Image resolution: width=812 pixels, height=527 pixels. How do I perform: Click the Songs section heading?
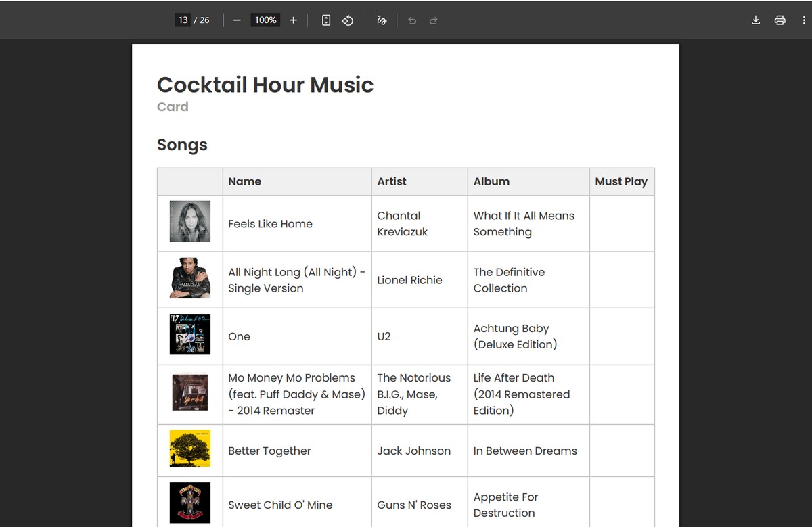[182, 145]
